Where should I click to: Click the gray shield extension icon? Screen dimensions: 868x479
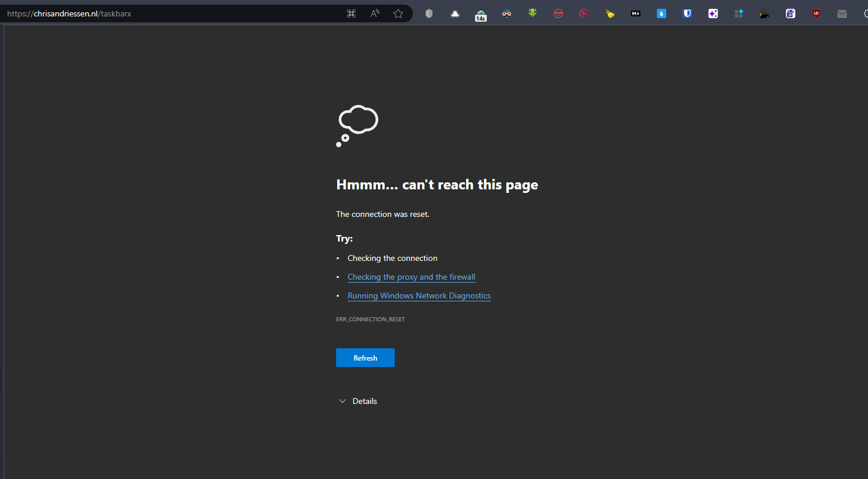[429, 13]
